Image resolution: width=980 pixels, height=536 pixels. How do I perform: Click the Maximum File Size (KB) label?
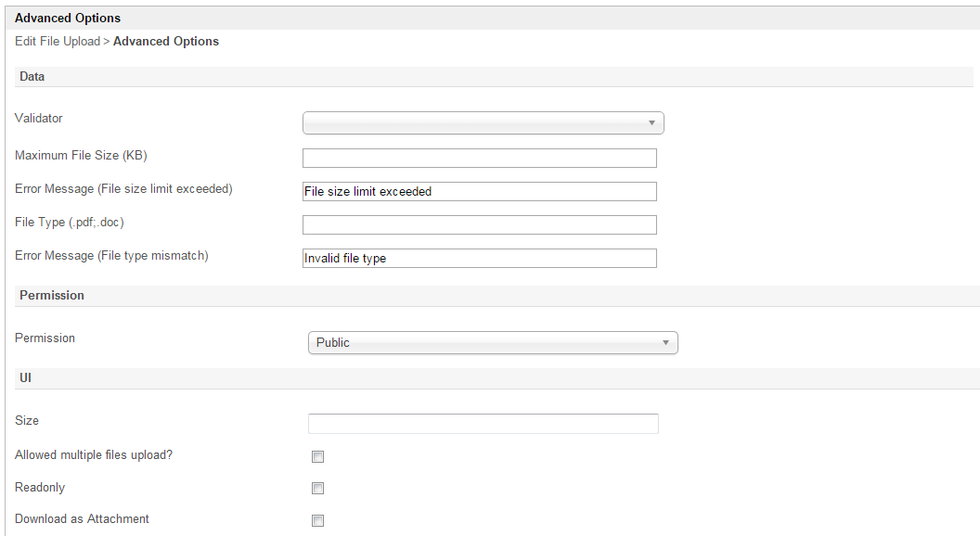pyautogui.click(x=81, y=156)
